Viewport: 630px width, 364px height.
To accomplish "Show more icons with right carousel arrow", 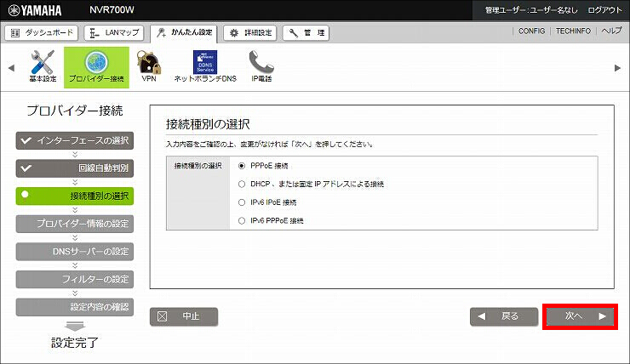I will click(617, 68).
